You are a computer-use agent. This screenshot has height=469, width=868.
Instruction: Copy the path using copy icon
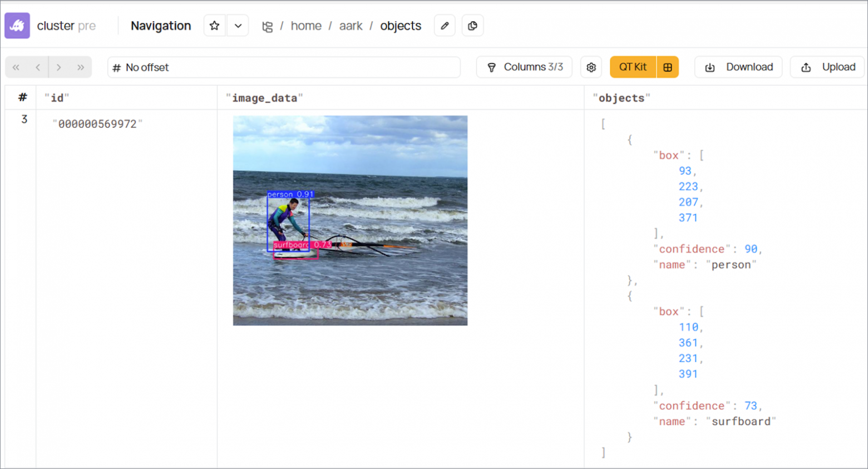pyautogui.click(x=472, y=26)
